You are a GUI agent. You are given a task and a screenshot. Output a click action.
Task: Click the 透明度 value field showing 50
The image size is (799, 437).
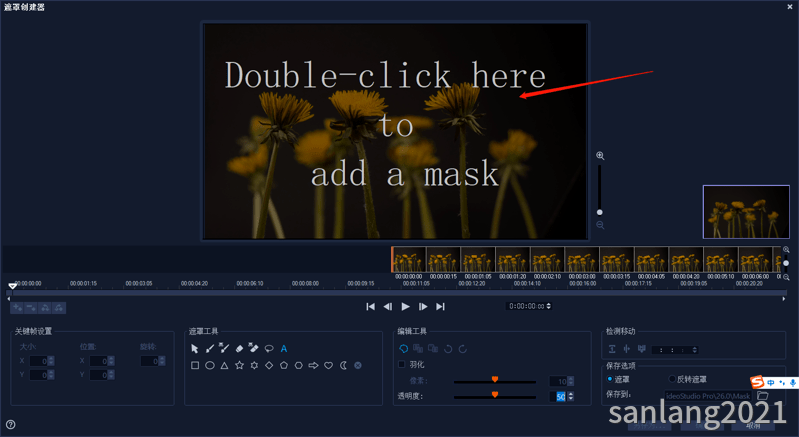click(x=558, y=396)
